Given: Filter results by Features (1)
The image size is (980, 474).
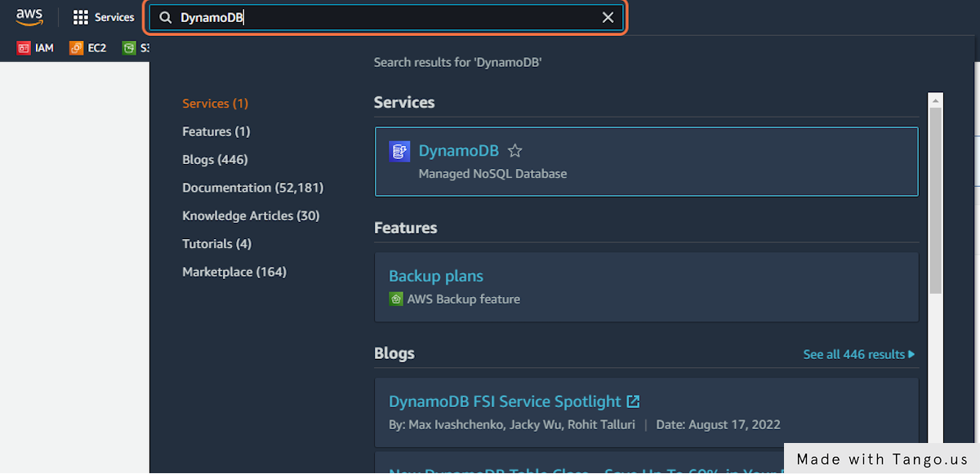Looking at the screenshot, I should 216,131.
